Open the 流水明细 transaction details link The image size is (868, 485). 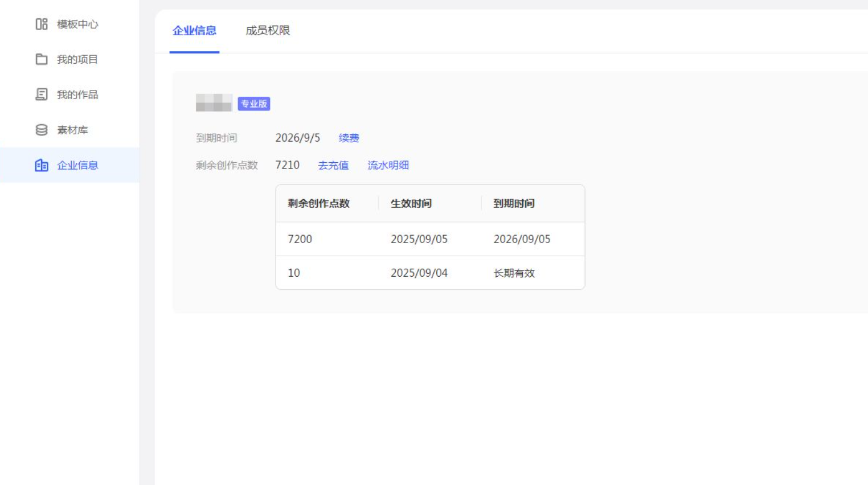click(x=388, y=165)
